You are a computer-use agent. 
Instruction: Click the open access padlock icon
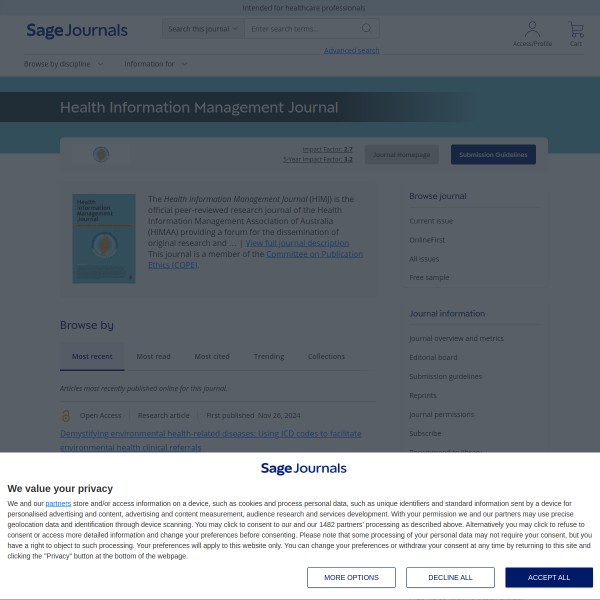pos(66,415)
